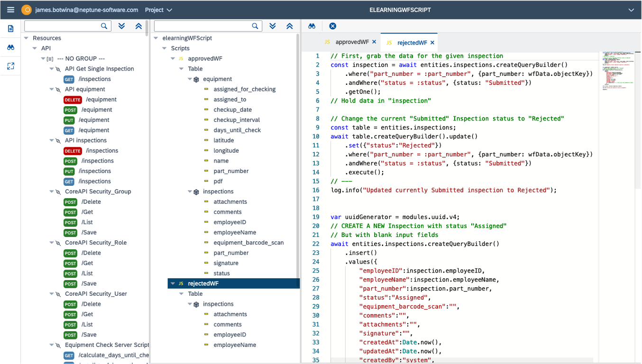Image resolution: width=642 pixels, height=364 pixels.
Task: Collapse the equipment table node
Action: (190, 79)
